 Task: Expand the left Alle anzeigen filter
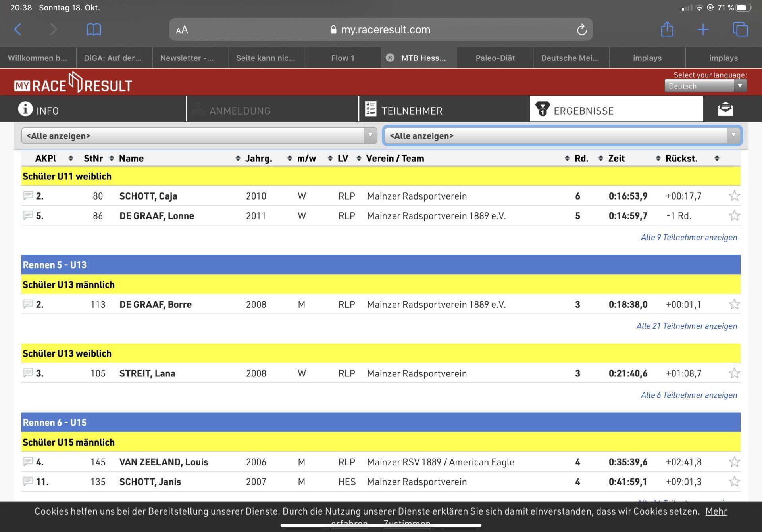coord(199,136)
